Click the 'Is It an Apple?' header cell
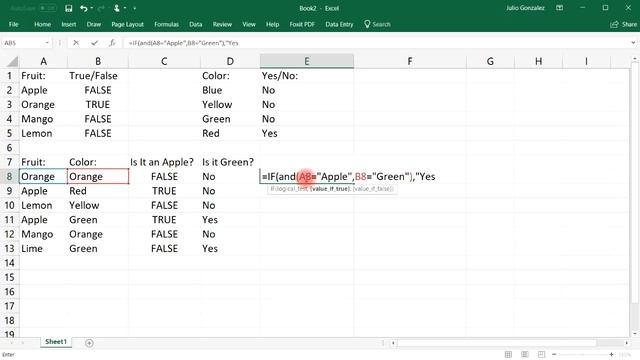 (164, 162)
